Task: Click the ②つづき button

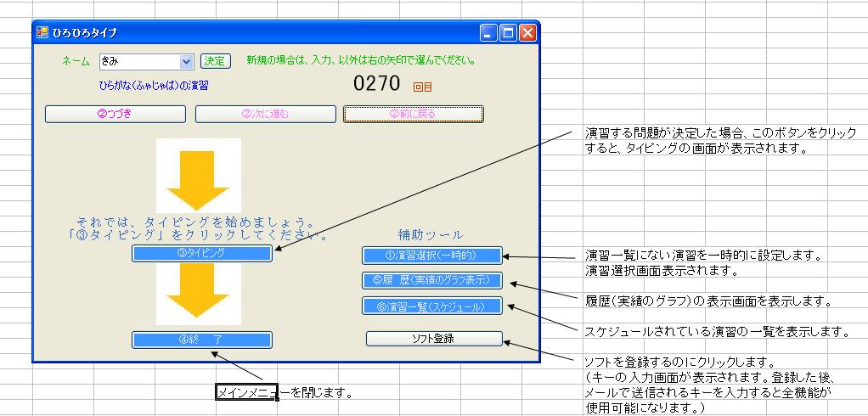Action: [x=116, y=114]
